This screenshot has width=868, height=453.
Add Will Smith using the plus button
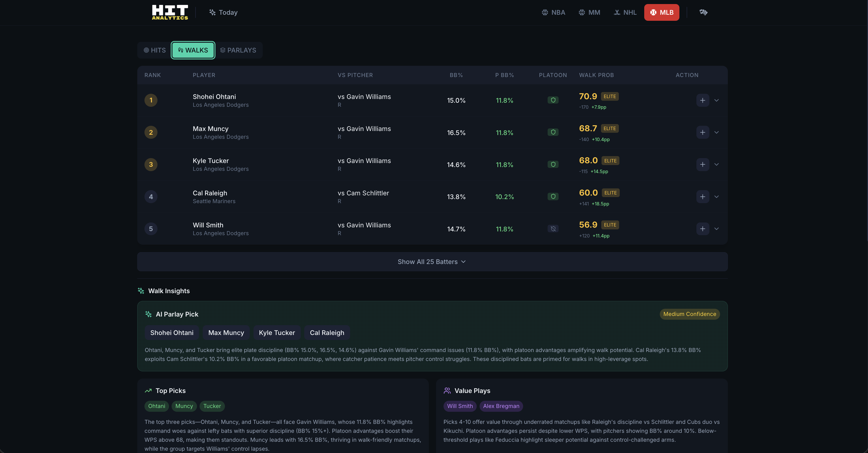coord(702,229)
